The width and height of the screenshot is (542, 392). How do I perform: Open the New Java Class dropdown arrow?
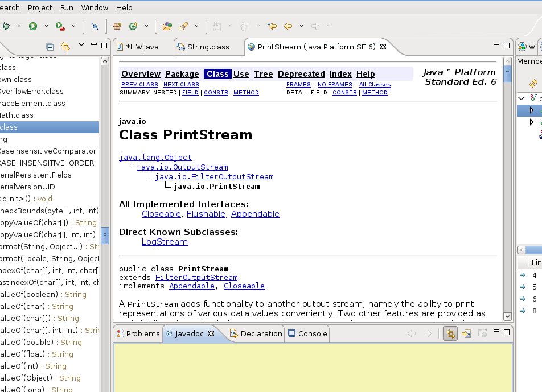pos(146,26)
